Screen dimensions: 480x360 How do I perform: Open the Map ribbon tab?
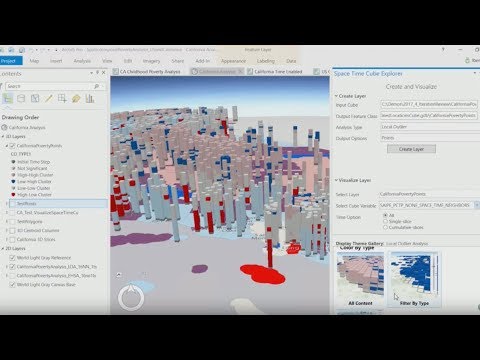tap(34, 61)
